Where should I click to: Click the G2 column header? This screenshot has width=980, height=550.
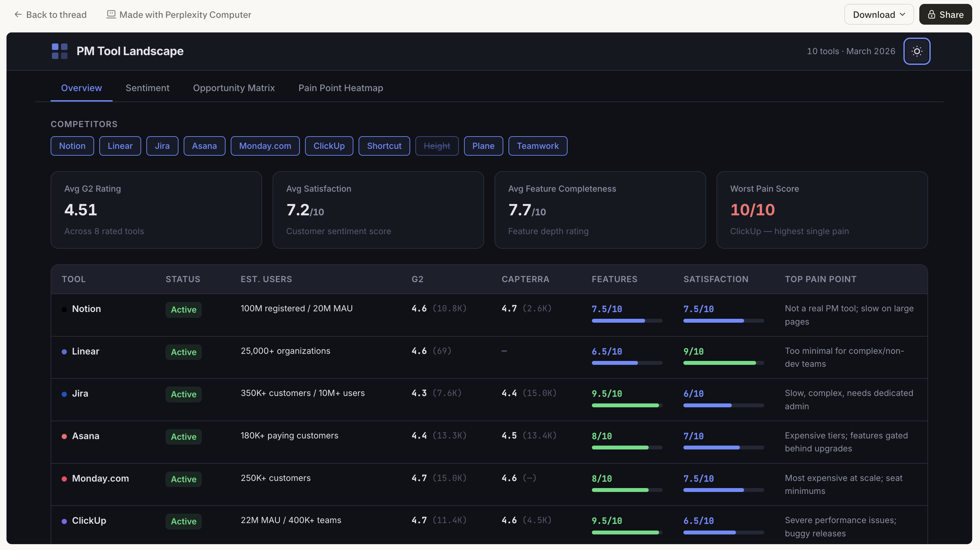pos(417,279)
